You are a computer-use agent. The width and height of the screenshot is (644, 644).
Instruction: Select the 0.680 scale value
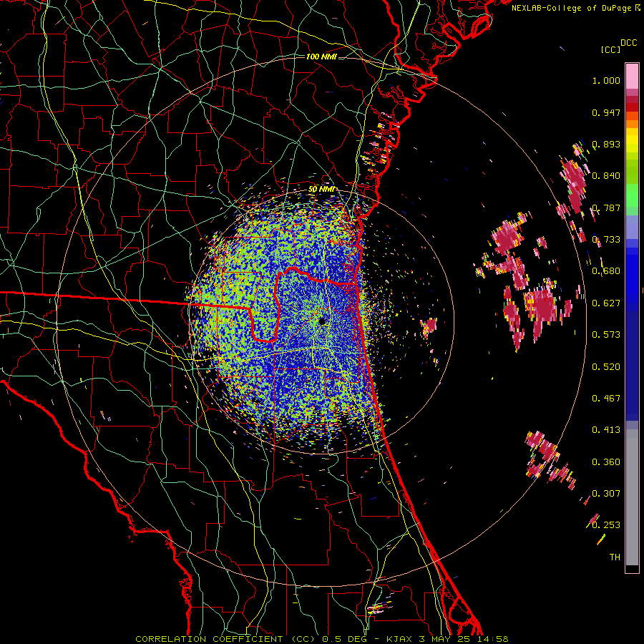point(606,271)
